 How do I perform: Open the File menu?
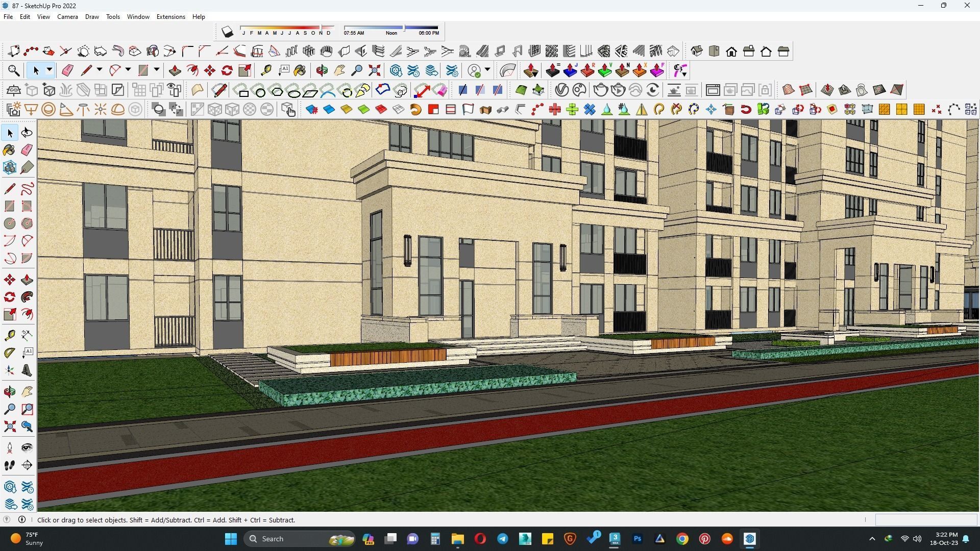click(x=8, y=17)
